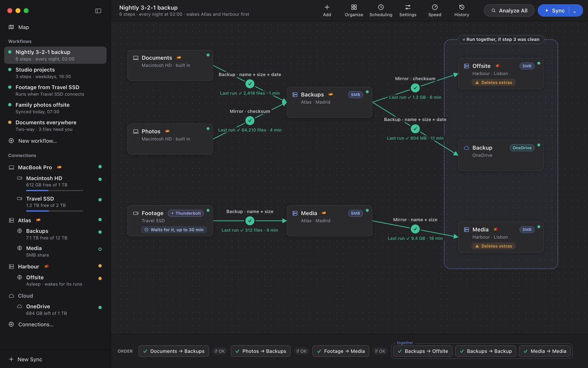Select Photos → Backups order step
This screenshot has width=588, height=368.
click(x=260, y=351)
